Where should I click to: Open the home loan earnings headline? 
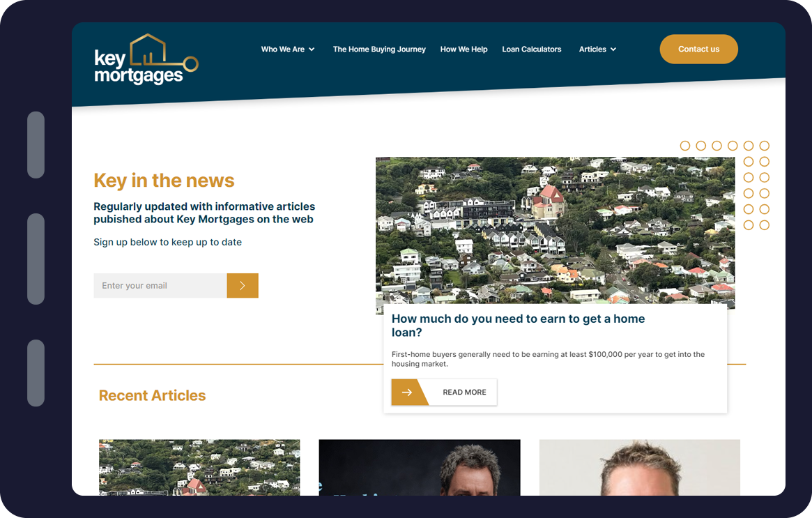click(x=518, y=326)
